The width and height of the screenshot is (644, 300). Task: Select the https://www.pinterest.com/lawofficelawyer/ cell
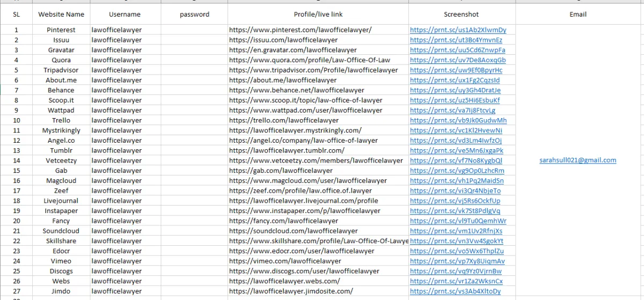(x=318, y=30)
